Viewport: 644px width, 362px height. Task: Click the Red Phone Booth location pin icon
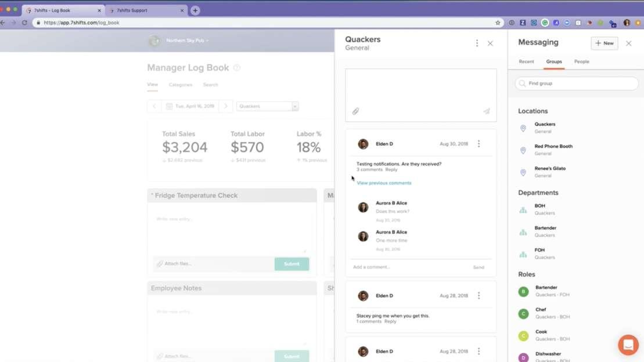(x=523, y=150)
